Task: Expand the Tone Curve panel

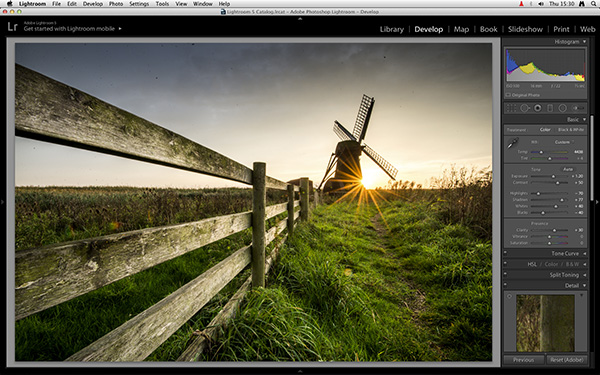Action: (584, 253)
